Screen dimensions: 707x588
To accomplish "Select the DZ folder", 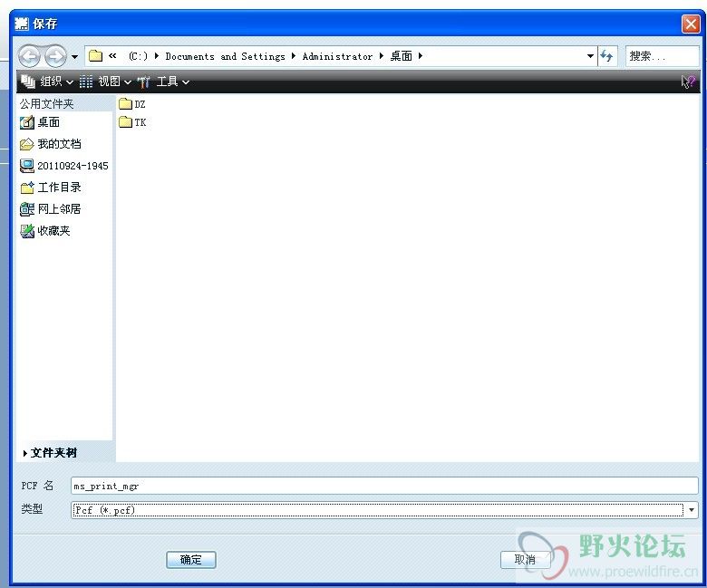I will coord(132,104).
